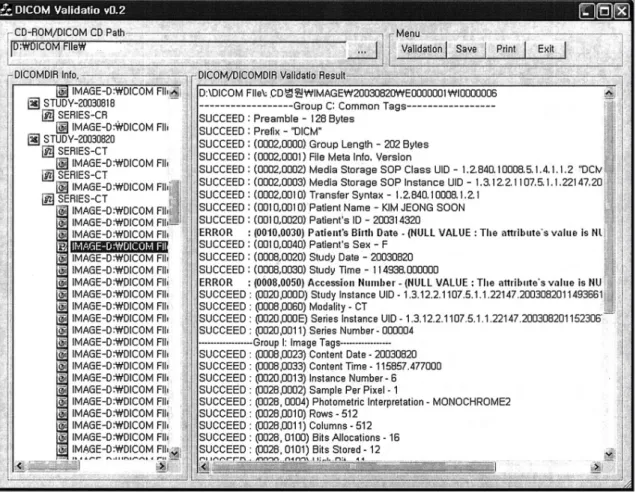
Task: Click down arrow of DICOMDIR tree scrollbar
Action: pyautogui.click(x=174, y=453)
